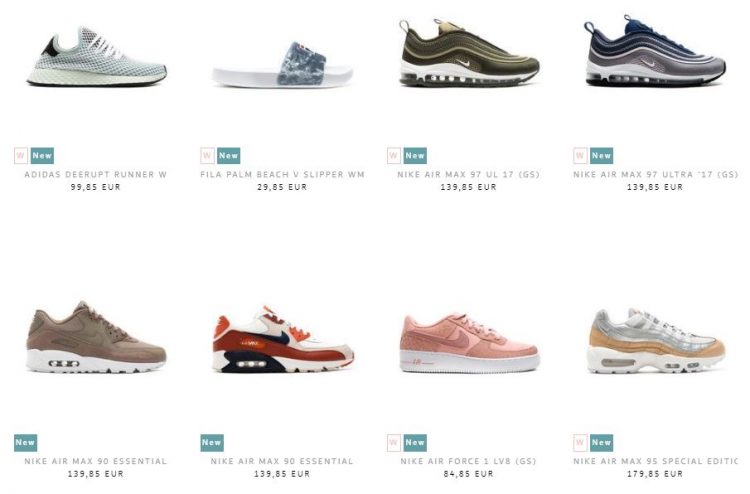Select the pink Air Force 1 shoe image

pyautogui.click(x=469, y=343)
